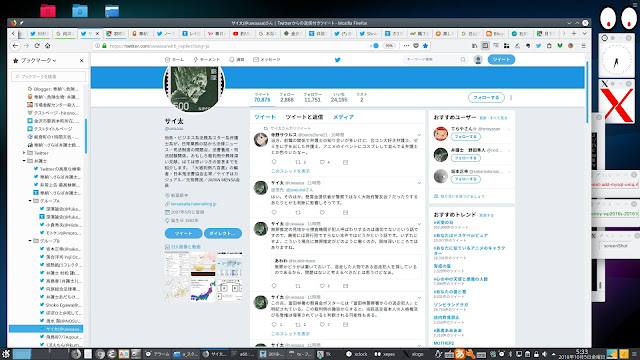Toggle the sidebar view toolbar button
The width and height of the screenshot is (640, 360).
485,46
